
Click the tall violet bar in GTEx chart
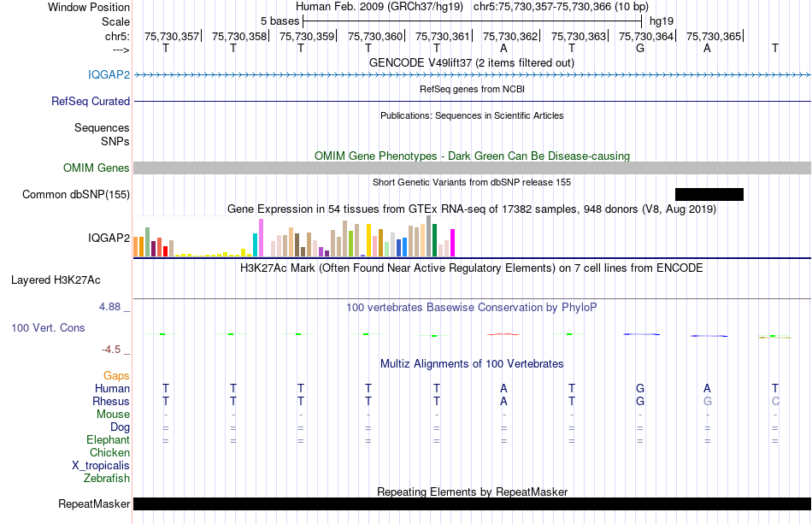click(261, 238)
